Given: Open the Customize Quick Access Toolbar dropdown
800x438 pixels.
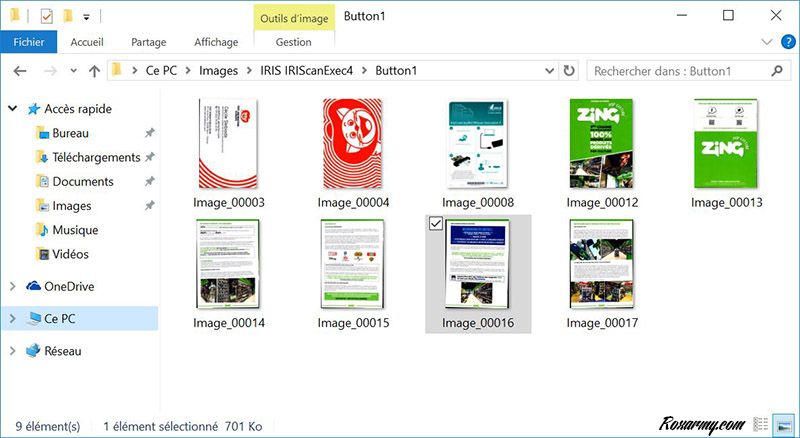Looking at the screenshot, I should 87,17.
